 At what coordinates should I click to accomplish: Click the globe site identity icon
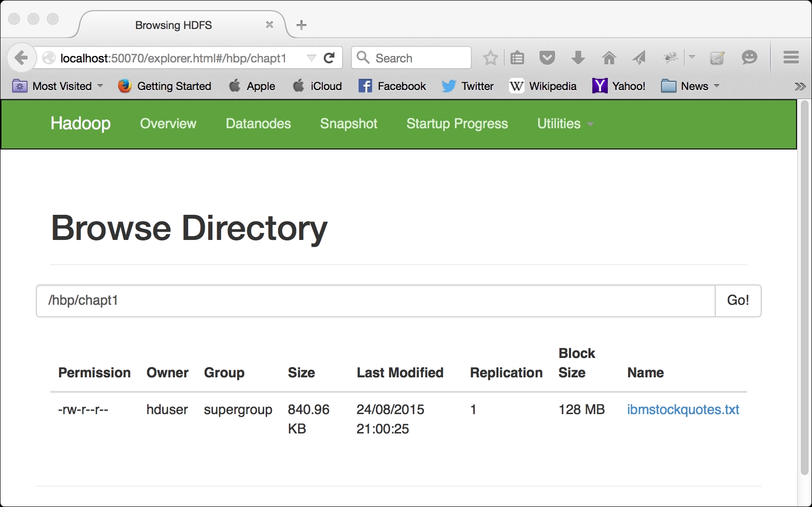[x=49, y=58]
